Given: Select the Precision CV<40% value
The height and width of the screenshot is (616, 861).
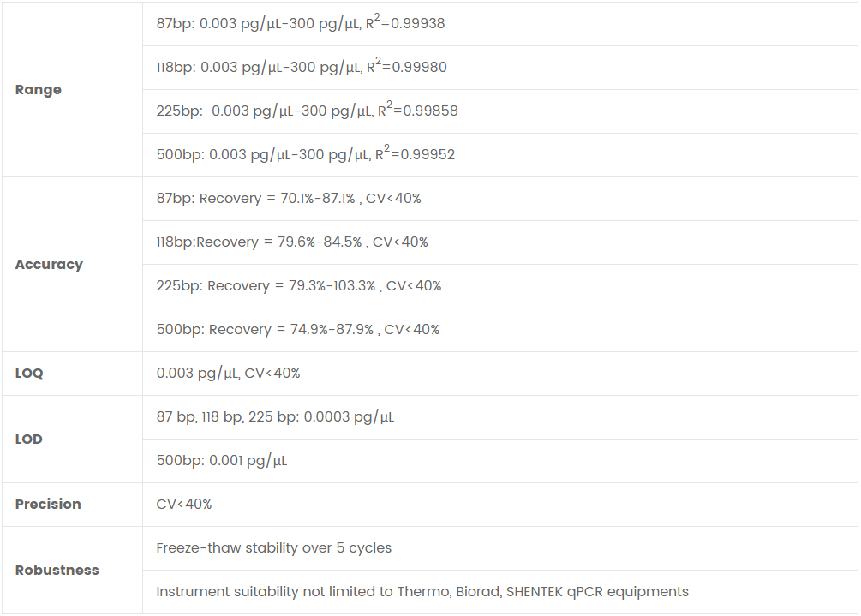Looking at the screenshot, I should pyautogui.click(x=184, y=505).
